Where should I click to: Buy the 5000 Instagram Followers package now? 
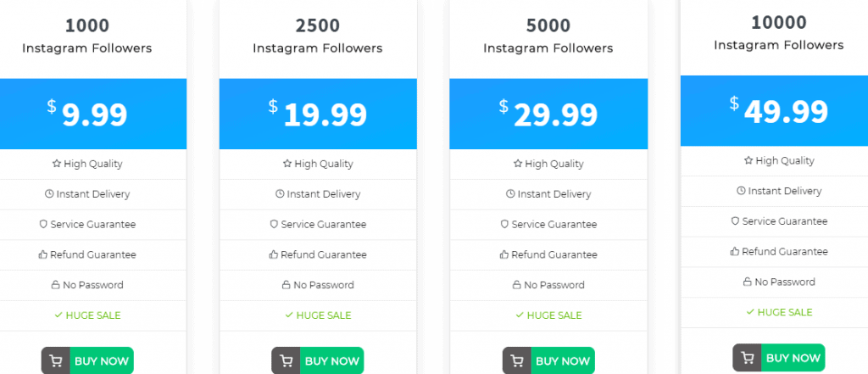pos(548,361)
